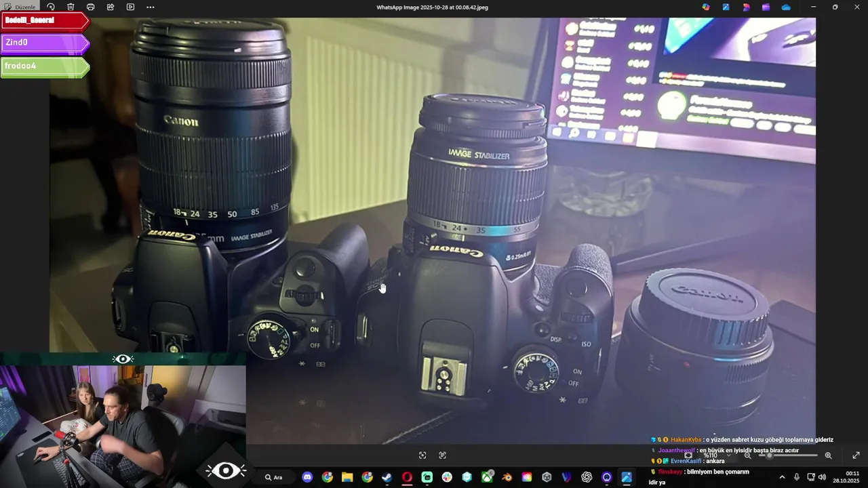Open the Düzenle edit image button
868x488 pixels.
(x=20, y=7)
